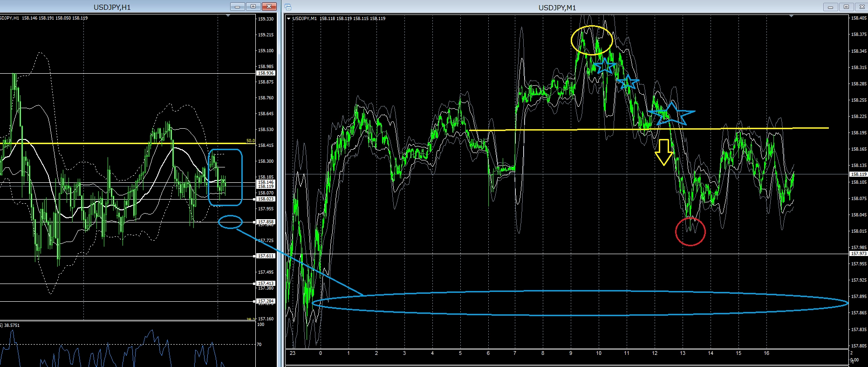The width and height of the screenshot is (868, 367).
Task: Restore down the USDJPY,M1 chart window
Action: click(846, 7)
